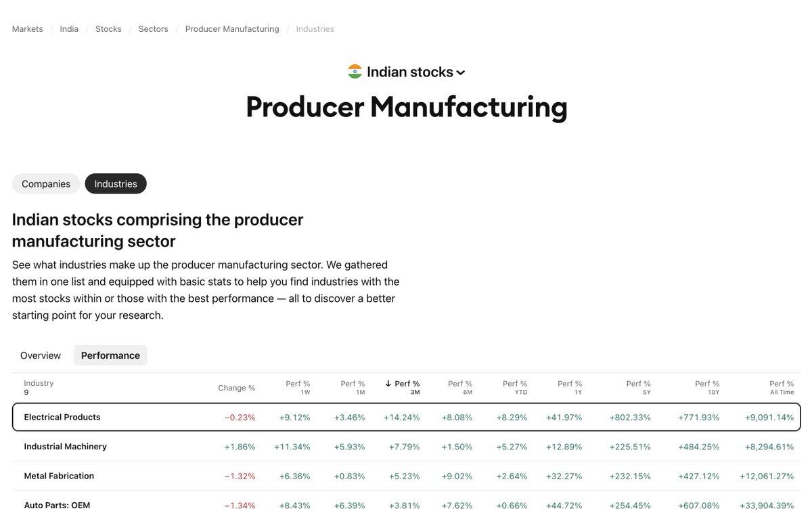Select the Performance tab
This screenshot has width=812, height=513.
(110, 355)
